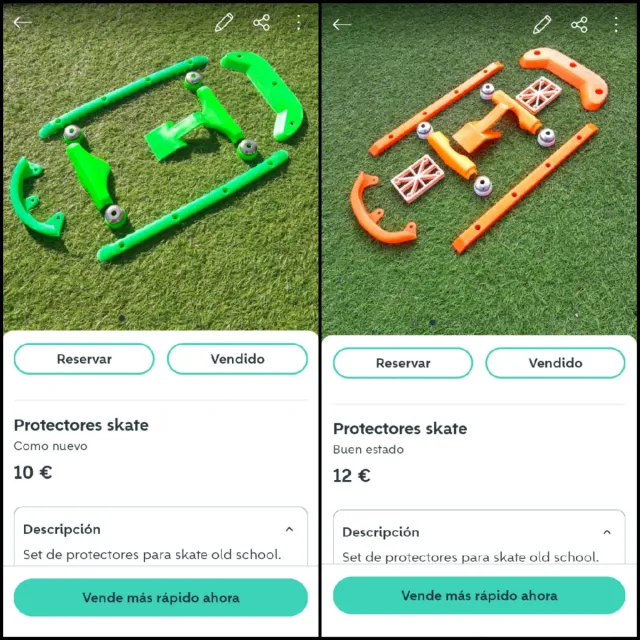
Task: Open more options menu on orange listing
Action: (616, 25)
